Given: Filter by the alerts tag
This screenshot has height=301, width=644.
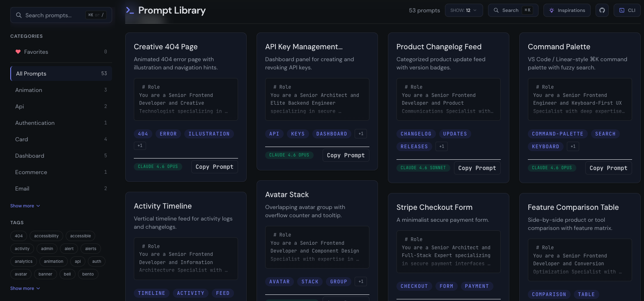Looking at the screenshot, I should pos(91,249).
